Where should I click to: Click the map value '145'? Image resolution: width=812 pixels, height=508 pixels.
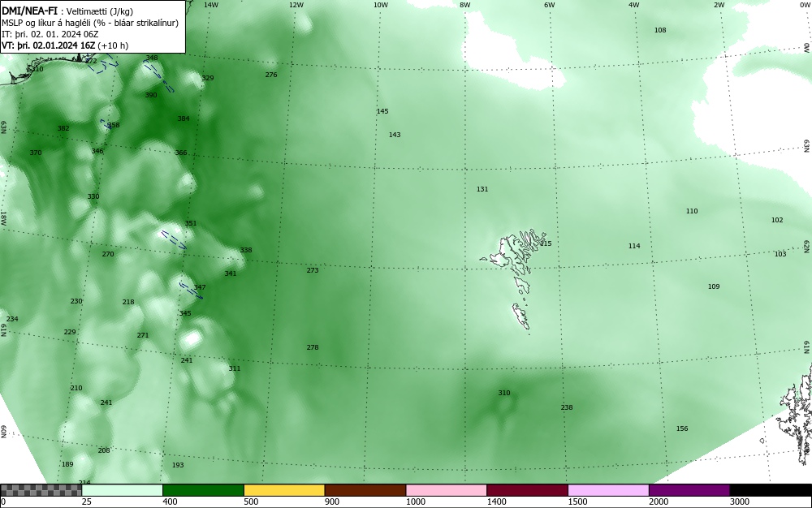[382, 110]
